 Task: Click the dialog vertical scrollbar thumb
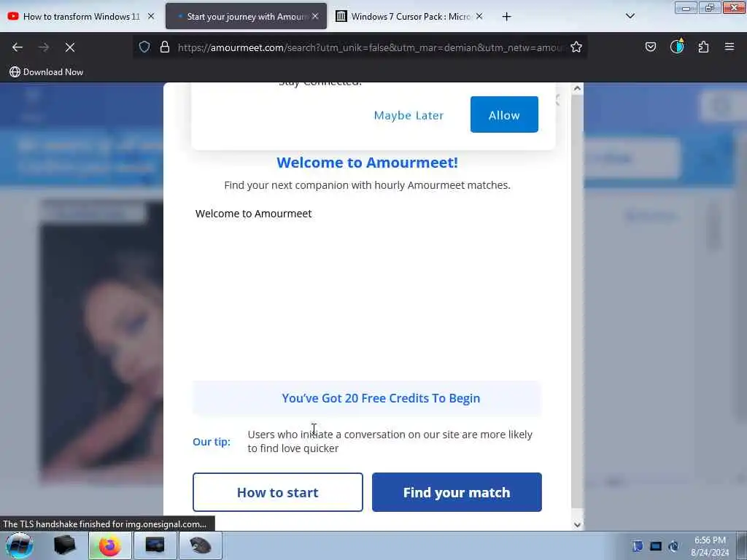coord(578,301)
